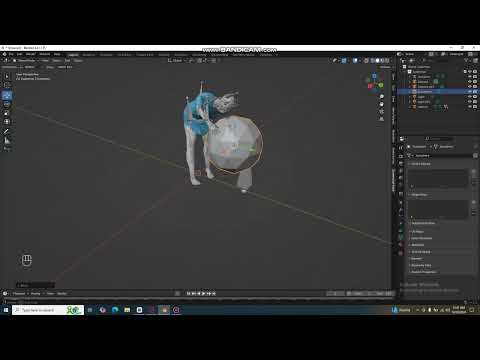Toggle eye icon for Collection row in outliner

coord(470,72)
